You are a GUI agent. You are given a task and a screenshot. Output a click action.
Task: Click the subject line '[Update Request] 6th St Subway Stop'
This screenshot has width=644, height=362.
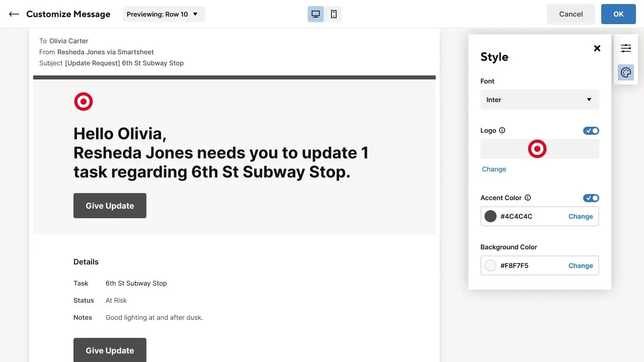pos(124,63)
